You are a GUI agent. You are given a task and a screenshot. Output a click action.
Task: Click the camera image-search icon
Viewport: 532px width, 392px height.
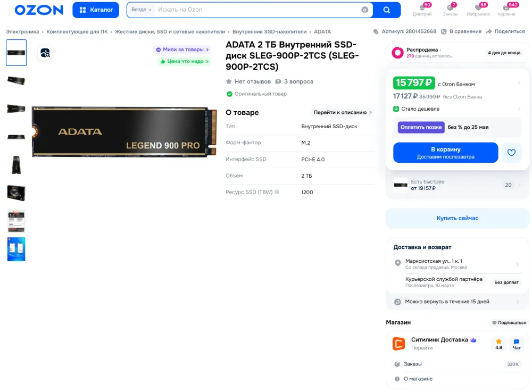(364, 10)
